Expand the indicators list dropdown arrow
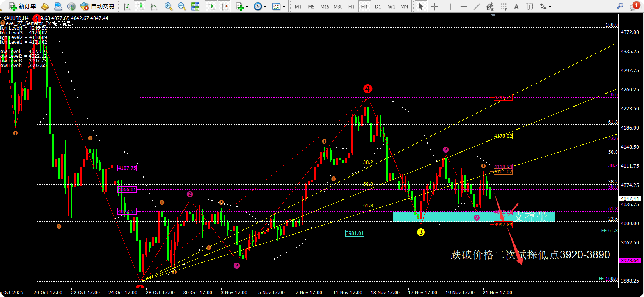 247,6
